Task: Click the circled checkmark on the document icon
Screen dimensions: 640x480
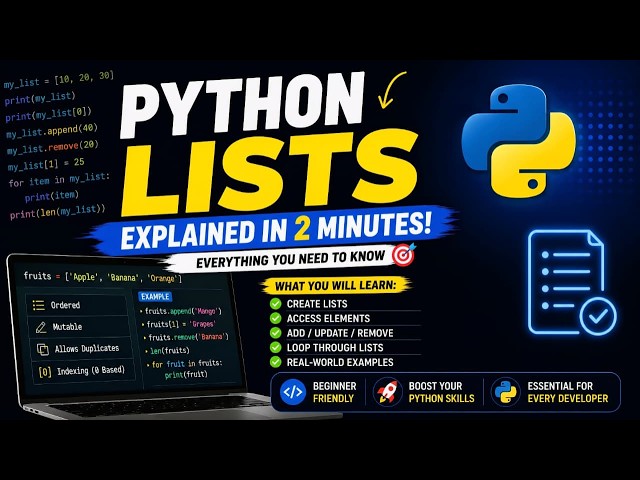Action: (598, 317)
